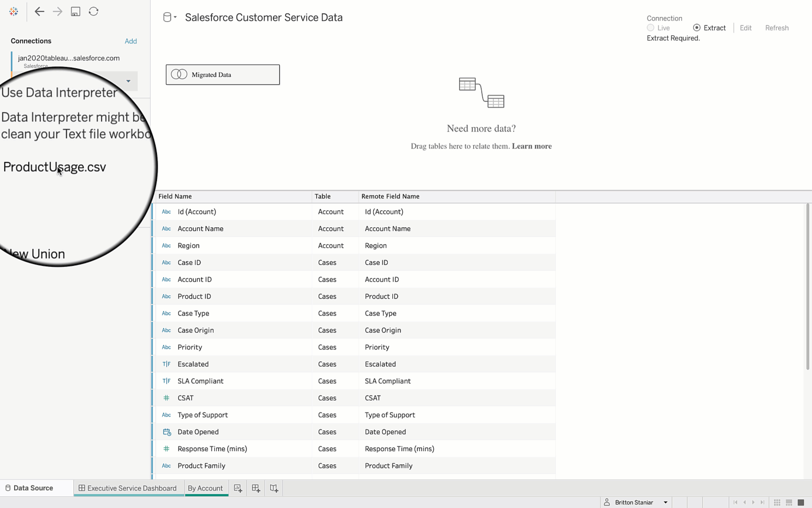This screenshot has width=812, height=508.
Task: Go to the previous sheet tab arrow
Action: pos(744,502)
